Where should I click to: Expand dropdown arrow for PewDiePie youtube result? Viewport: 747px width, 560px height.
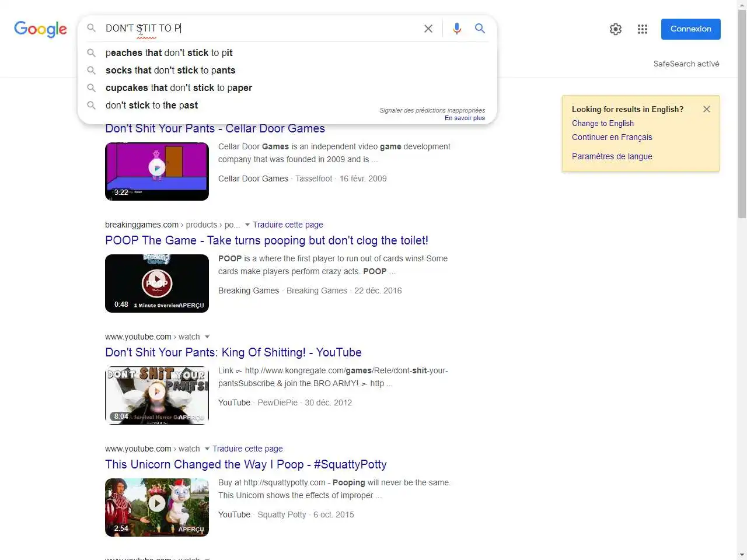click(x=207, y=337)
